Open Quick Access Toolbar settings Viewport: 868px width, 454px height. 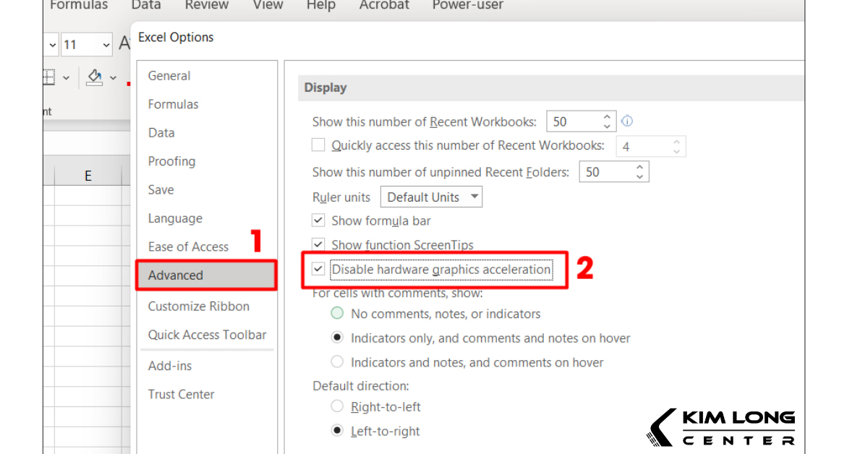tap(207, 335)
